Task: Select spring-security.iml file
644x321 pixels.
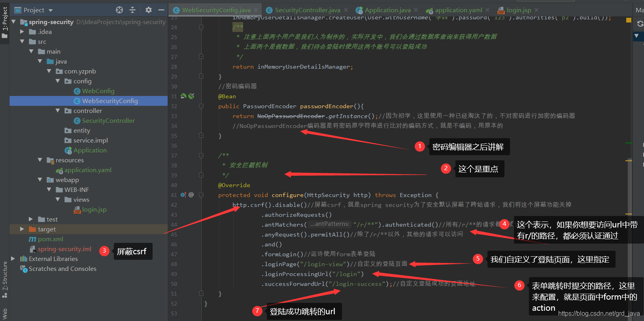Action: pyautogui.click(x=64, y=249)
